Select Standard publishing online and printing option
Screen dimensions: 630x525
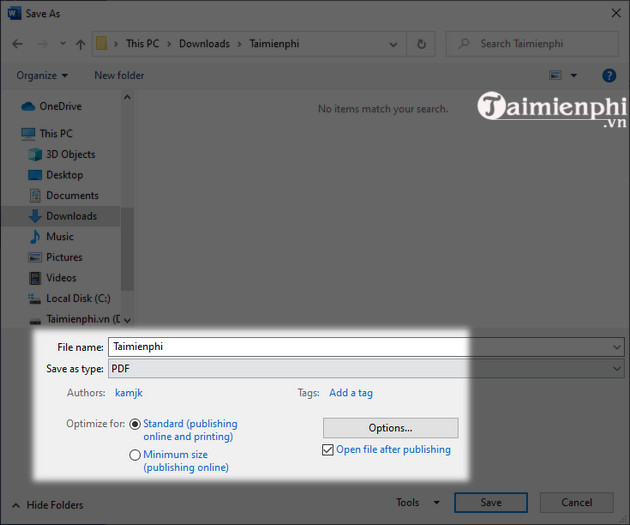[x=135, y=424]
